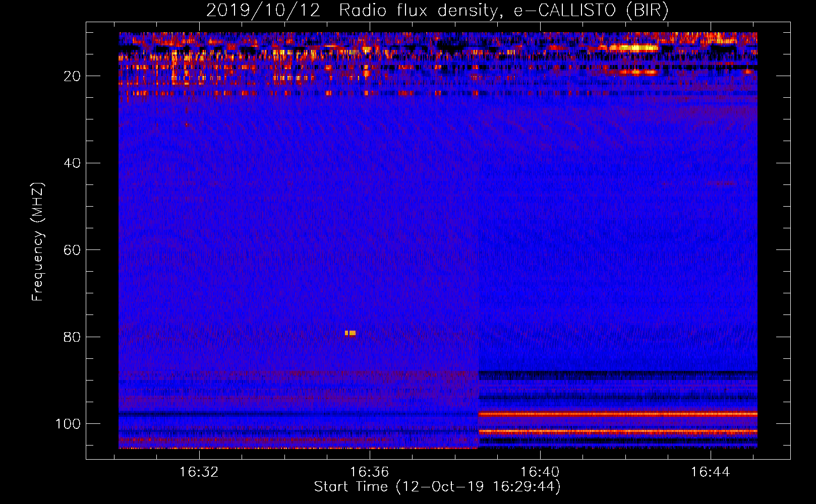816x504 pixels.
Task: Click the 100 frequency tick label
Action: [x=68, y=423]
